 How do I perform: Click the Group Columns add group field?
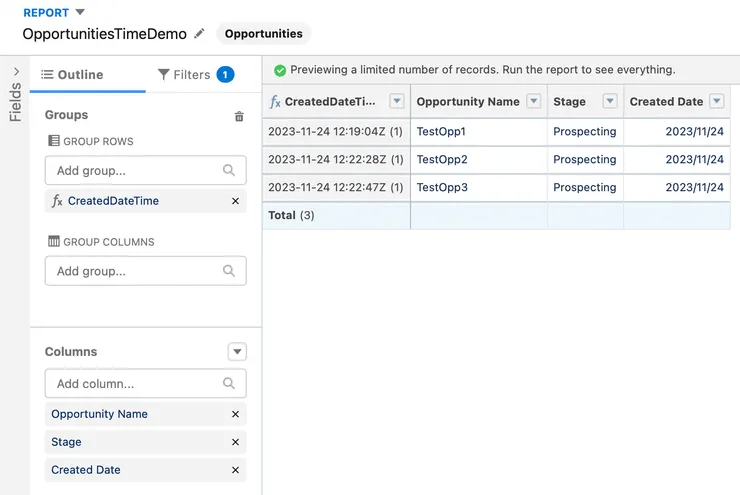click(x=135, y=271)
